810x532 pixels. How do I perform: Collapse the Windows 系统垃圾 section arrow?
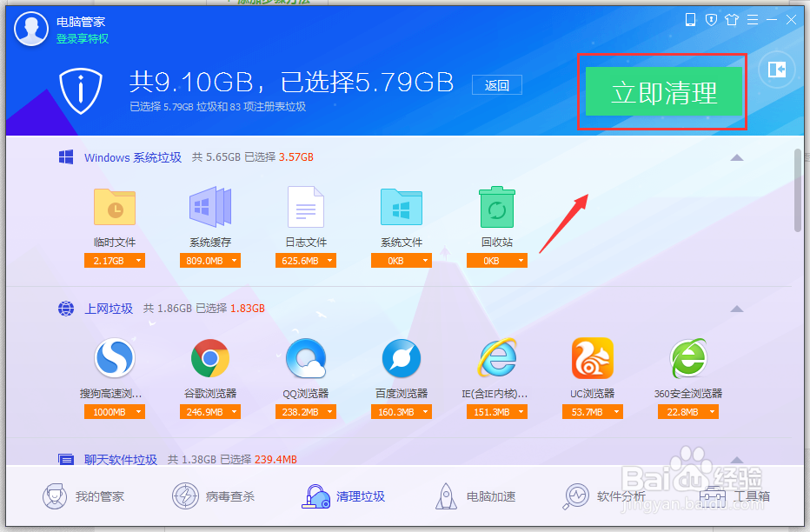[737, 157]
